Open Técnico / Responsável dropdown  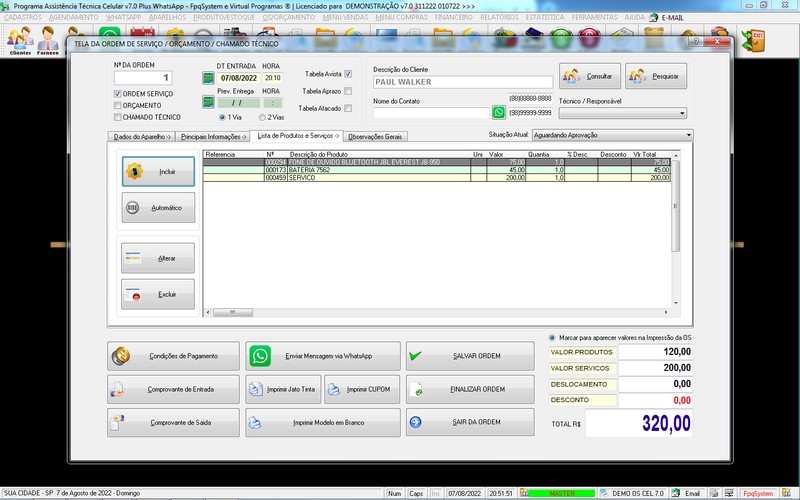[x=622, y=113]
